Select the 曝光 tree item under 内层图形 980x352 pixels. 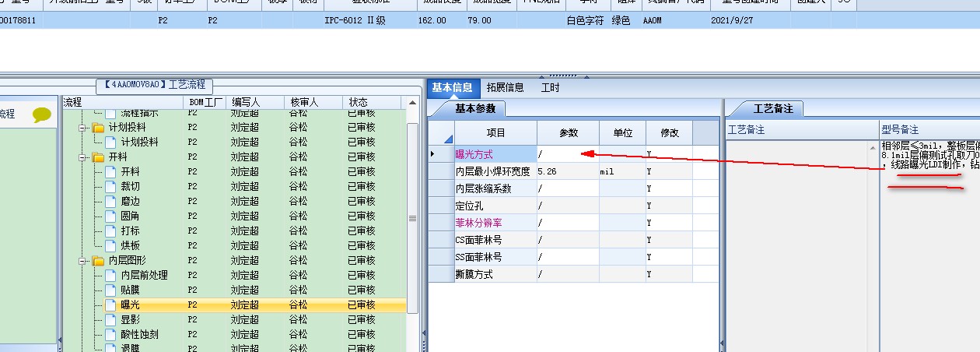tap(130, 304)
